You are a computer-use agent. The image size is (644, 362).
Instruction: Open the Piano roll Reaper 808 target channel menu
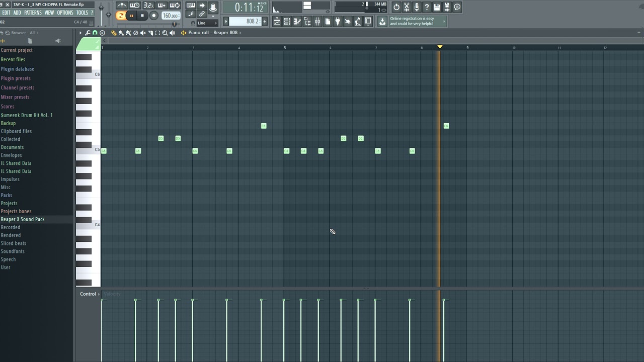(213, 33)
